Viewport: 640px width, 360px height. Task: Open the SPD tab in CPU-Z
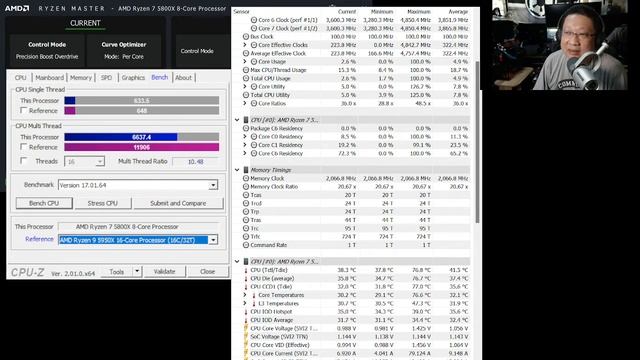pyautogui.click(x=106, y=78)
